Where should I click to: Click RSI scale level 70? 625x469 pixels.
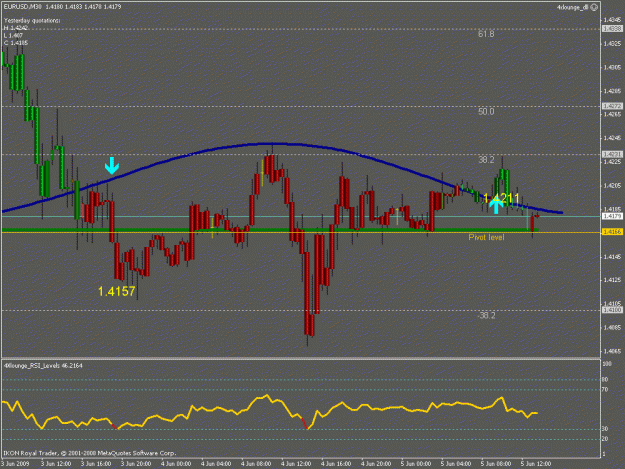tap(605, 389)
